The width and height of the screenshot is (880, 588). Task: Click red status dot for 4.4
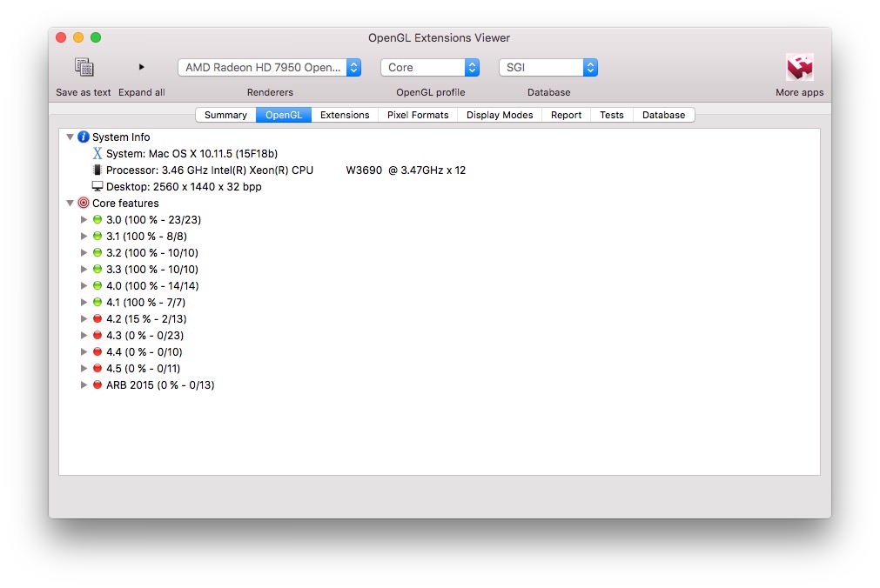[97, 351]
